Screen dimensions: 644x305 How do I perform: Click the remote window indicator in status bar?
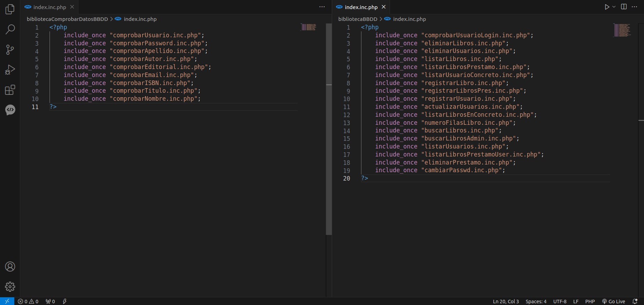(x=7, y=301)
